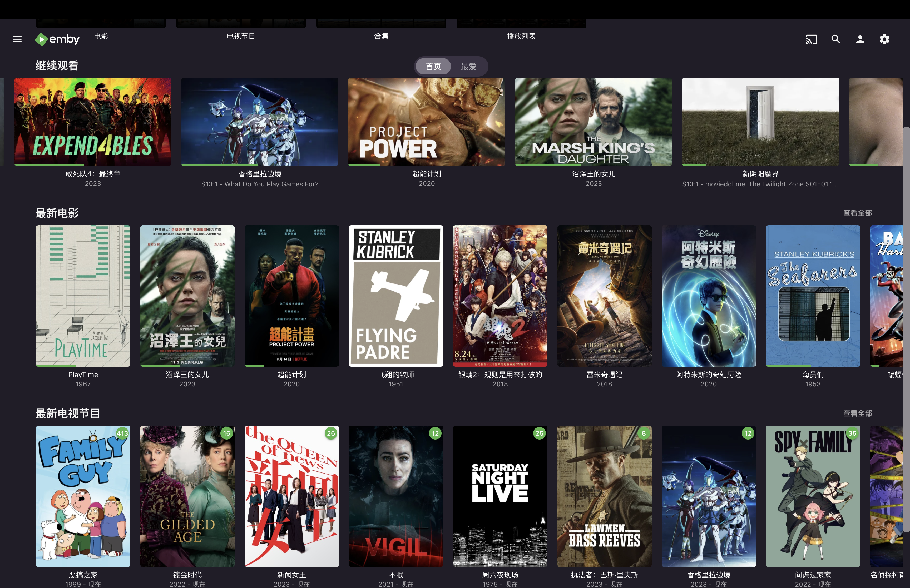View all latest movies via 查看全部

pos(857,213)
